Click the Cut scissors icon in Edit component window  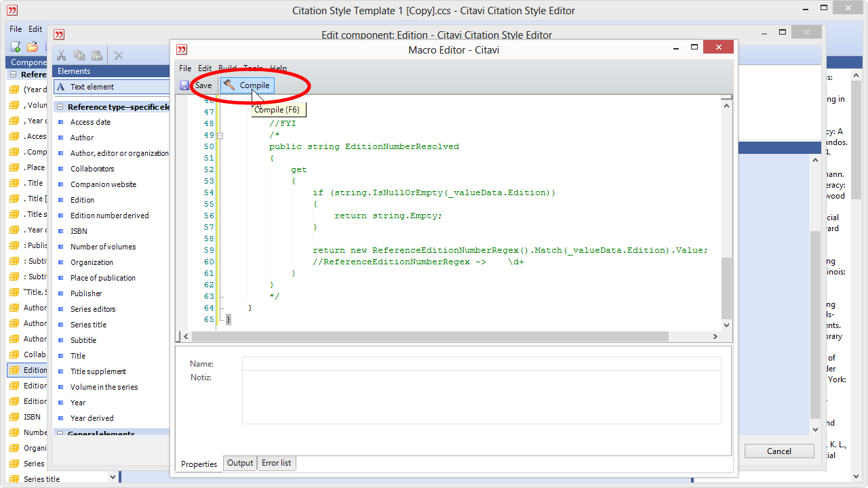point(61,56)
